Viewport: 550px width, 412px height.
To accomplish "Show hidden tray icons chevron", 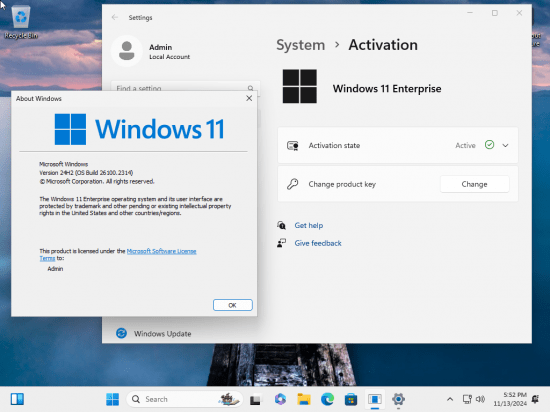I will pyautogui.click(x=450, y=399).
